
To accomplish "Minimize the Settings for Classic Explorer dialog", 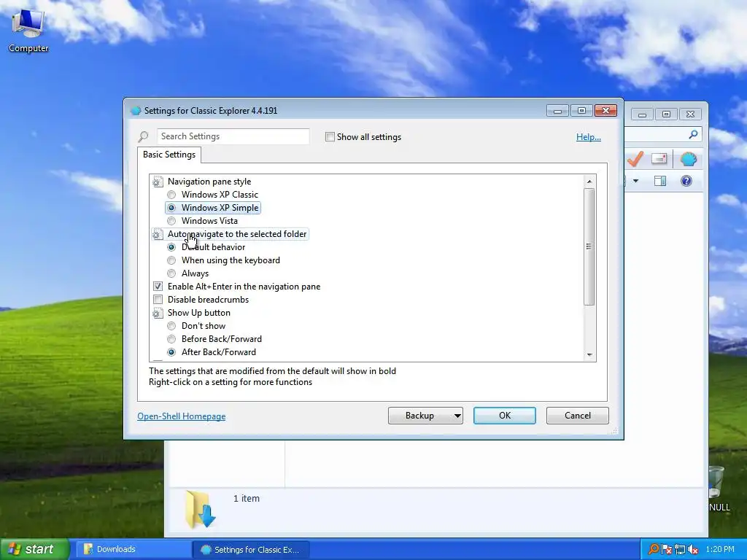I will [x=557, y=111].
